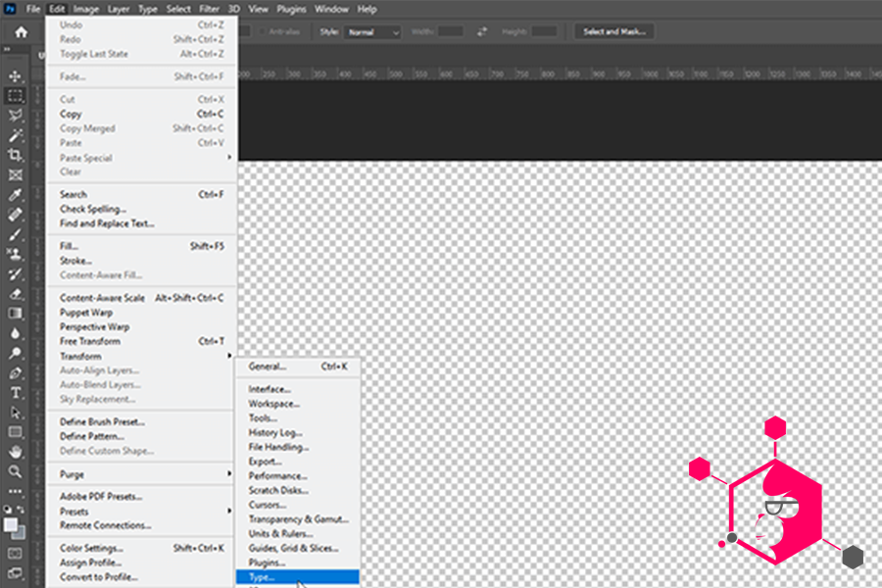Open the Style dropdown set to Normal
882x588 pixels.
[x=372, y=32]
